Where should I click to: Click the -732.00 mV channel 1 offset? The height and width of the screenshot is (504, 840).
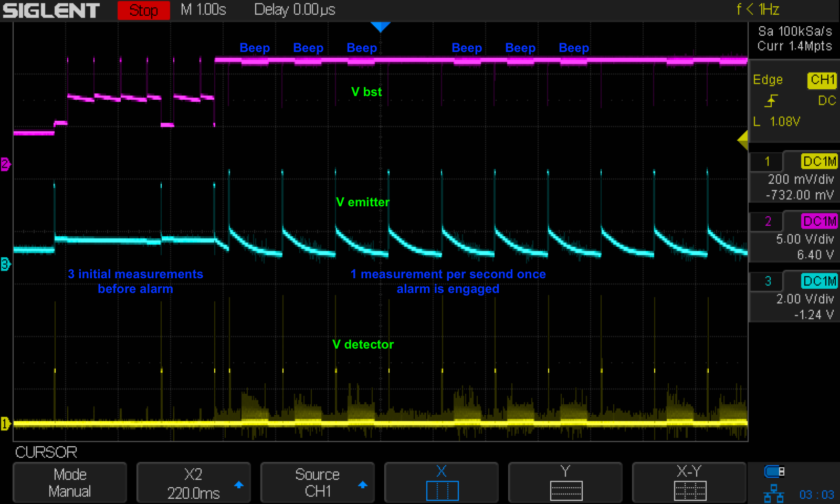click(800, 195)
